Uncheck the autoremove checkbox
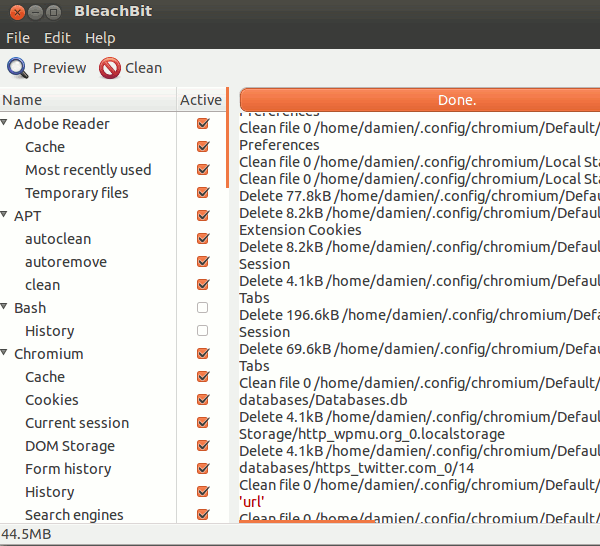 203,262
